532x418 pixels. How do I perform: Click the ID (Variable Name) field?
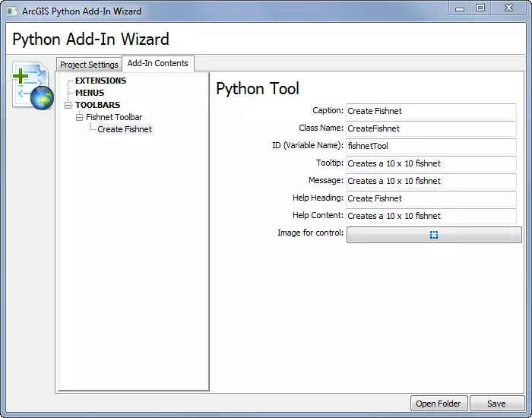click(x=430, y=146)
